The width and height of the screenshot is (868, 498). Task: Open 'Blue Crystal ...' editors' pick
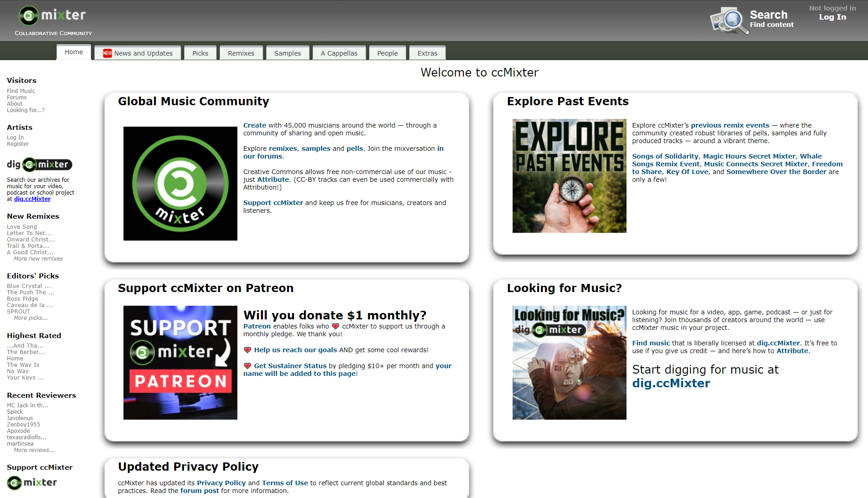[29, 286]
